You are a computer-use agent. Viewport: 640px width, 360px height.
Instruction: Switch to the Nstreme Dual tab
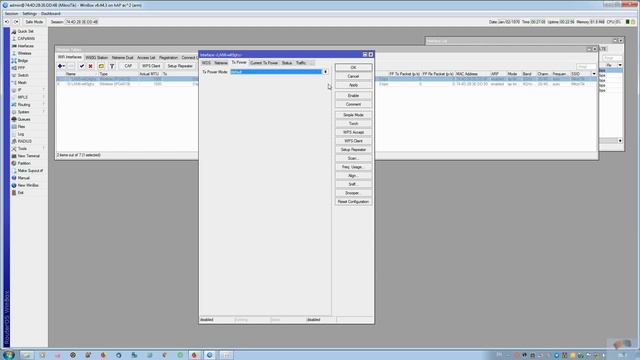tap(122, 58)
